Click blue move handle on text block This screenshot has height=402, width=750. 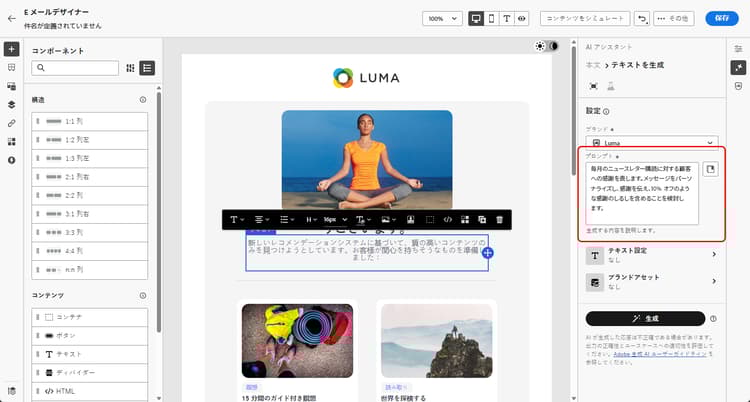(x=488, y=253)
